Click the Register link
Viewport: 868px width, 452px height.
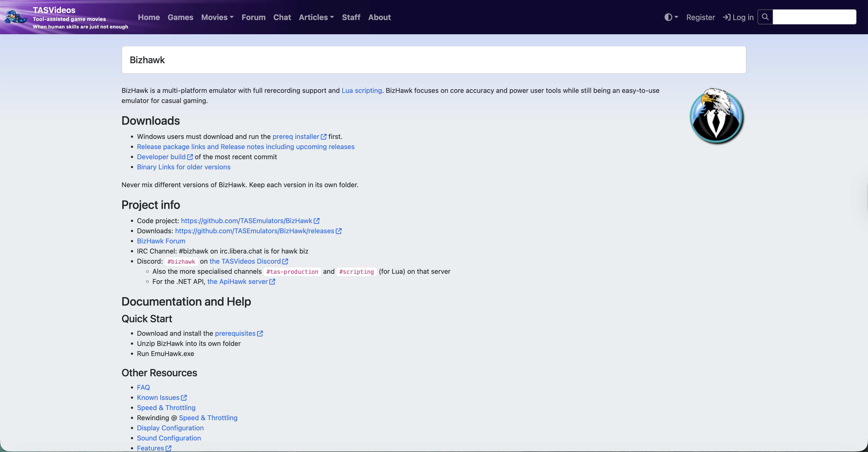coord(700,17)
